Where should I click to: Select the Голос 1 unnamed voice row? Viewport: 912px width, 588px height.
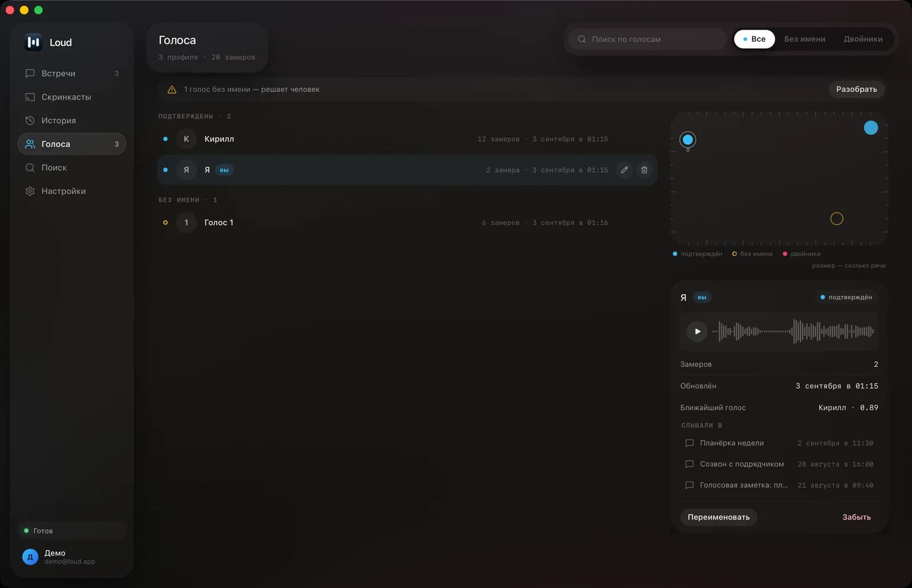pos(407,223)
